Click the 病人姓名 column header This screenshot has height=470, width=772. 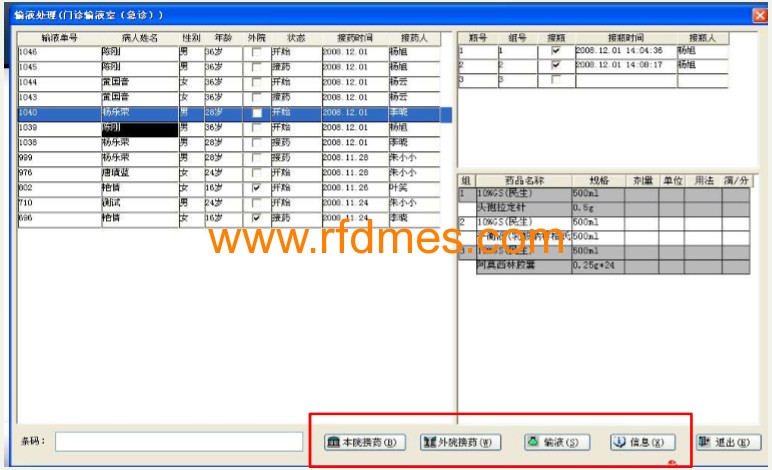point(140,38)
